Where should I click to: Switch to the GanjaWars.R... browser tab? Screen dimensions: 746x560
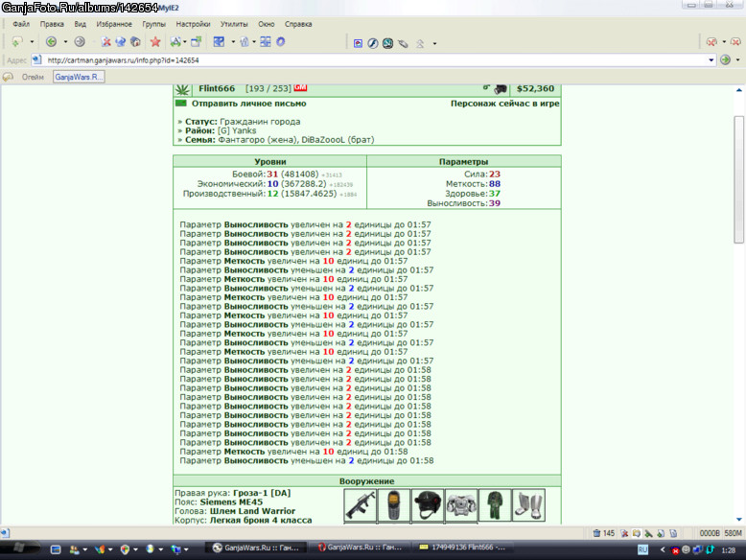pos(79,77)
